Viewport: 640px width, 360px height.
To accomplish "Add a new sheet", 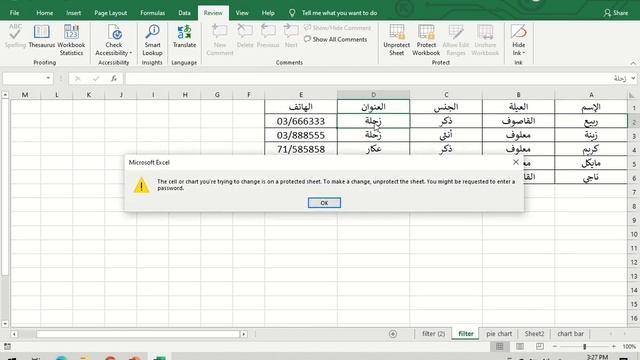I will coord(393,334).
